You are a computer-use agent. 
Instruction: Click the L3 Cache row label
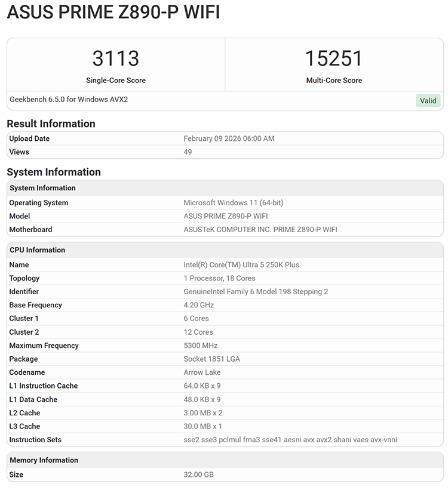coord(24,426)
